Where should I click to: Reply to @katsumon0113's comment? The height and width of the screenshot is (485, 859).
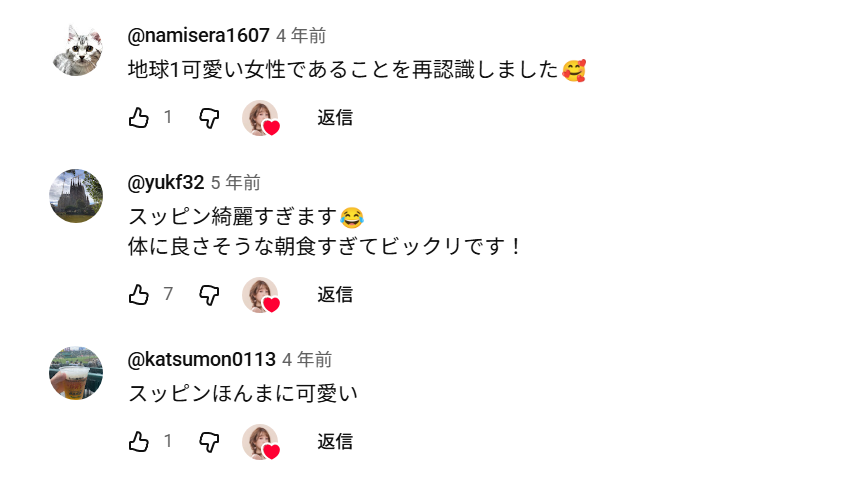(x=335, y=442)
